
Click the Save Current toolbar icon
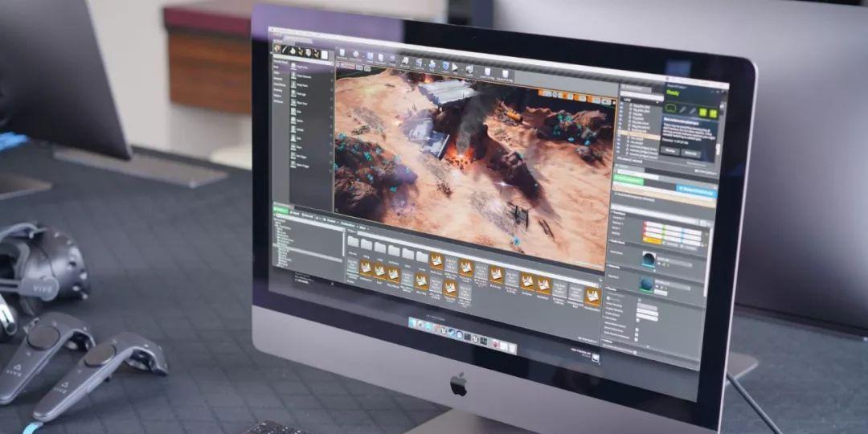[x=342, y=53]
